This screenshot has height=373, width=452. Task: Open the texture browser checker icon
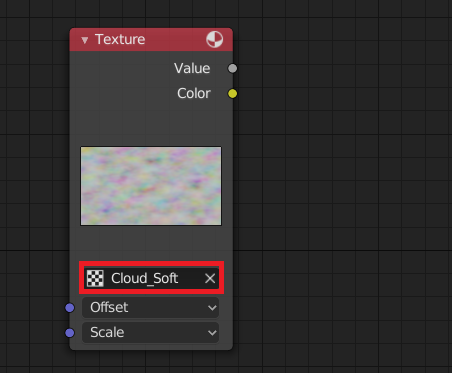coord(95,278)
